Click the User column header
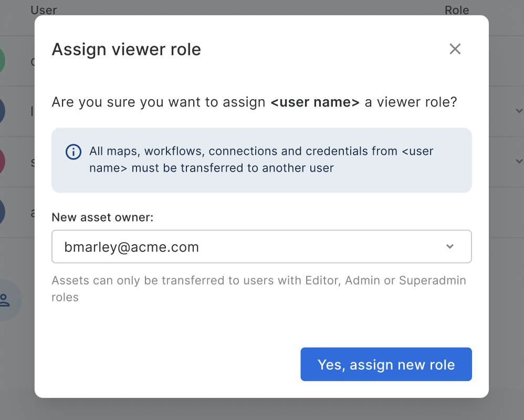This screenshot has width=524, height=420. pos(44,10)
